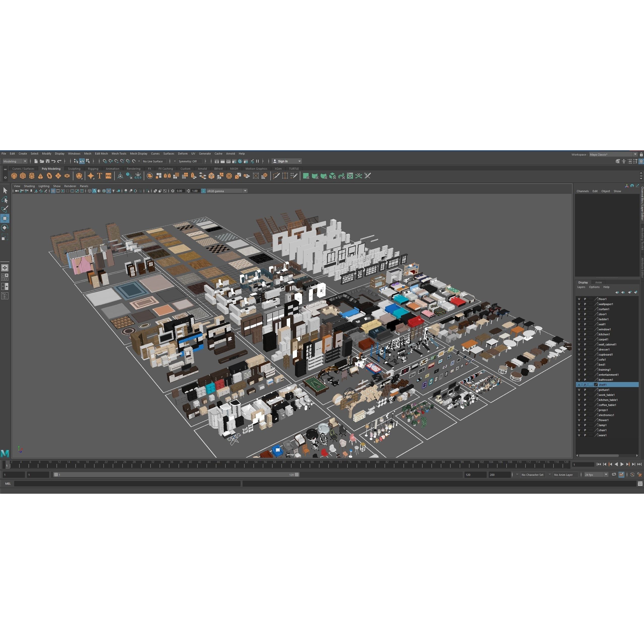Click the undo arrow icon
The width and height of the screenshot is (644, 644).
point(53,161)
